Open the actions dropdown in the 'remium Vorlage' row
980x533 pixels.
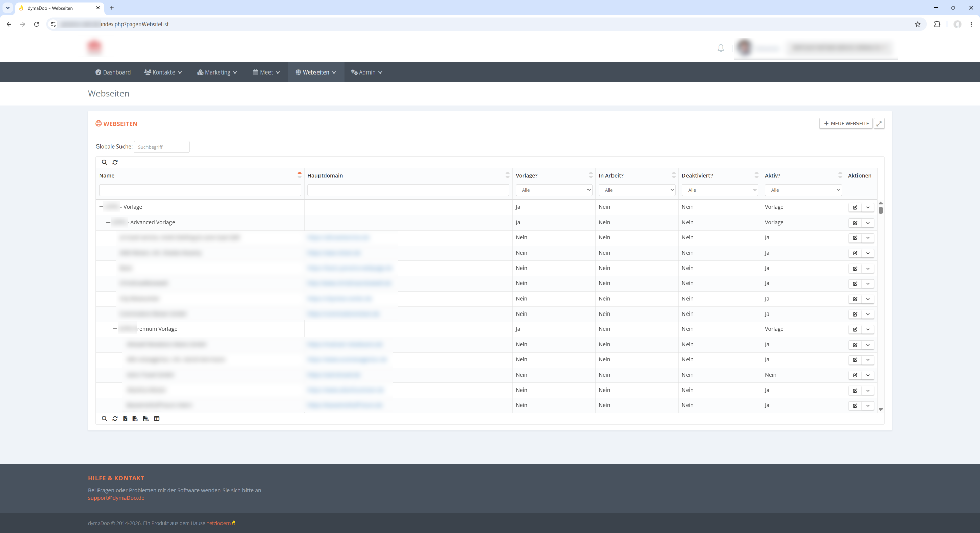click(868, 329)
